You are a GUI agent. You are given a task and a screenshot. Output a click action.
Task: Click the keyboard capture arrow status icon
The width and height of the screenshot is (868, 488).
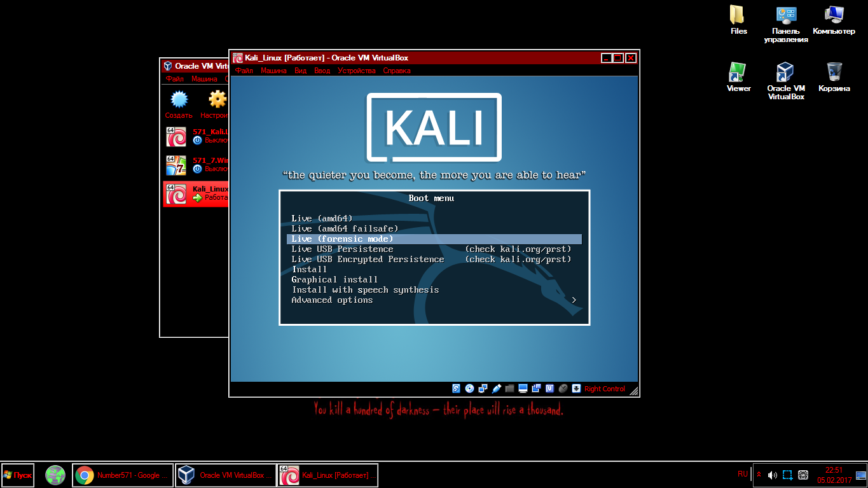click(x=576, y=388)
